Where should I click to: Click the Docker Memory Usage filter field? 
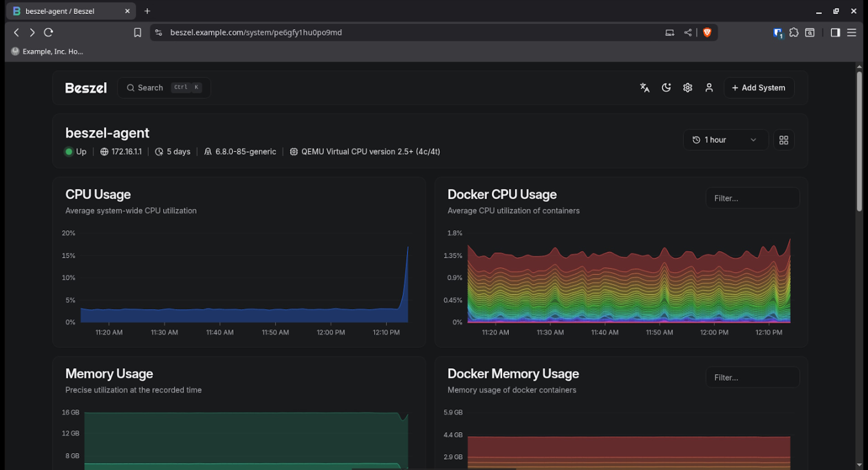pos(752,378)
